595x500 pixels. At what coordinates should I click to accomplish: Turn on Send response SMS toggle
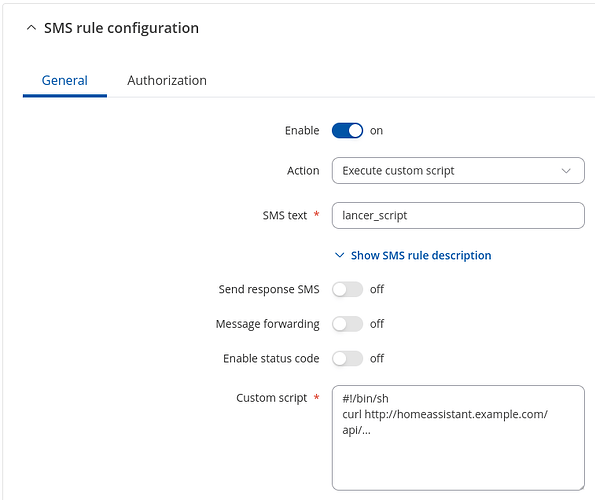tap(347, 289)
